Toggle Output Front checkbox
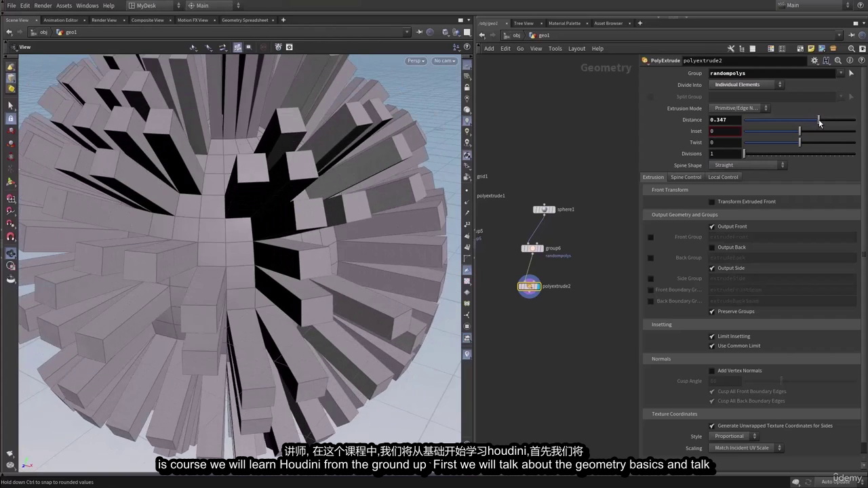This screenshot has width=868, height=488. [x=711, y=226]
